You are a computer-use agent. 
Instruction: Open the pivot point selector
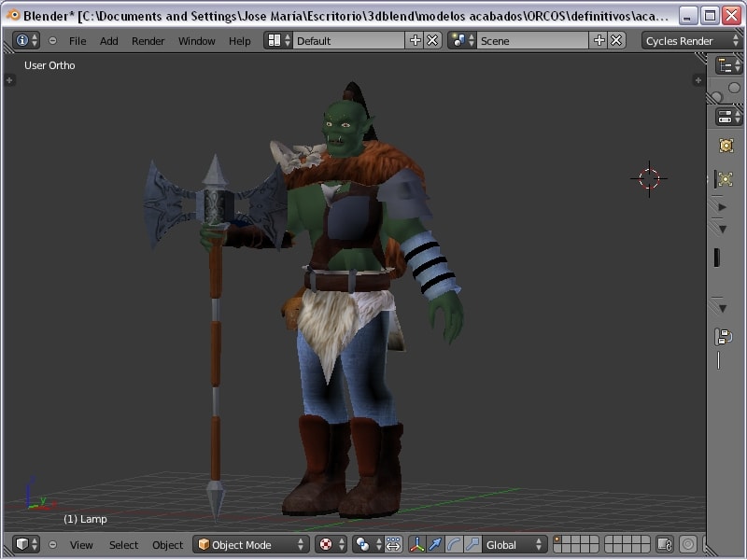367,544
